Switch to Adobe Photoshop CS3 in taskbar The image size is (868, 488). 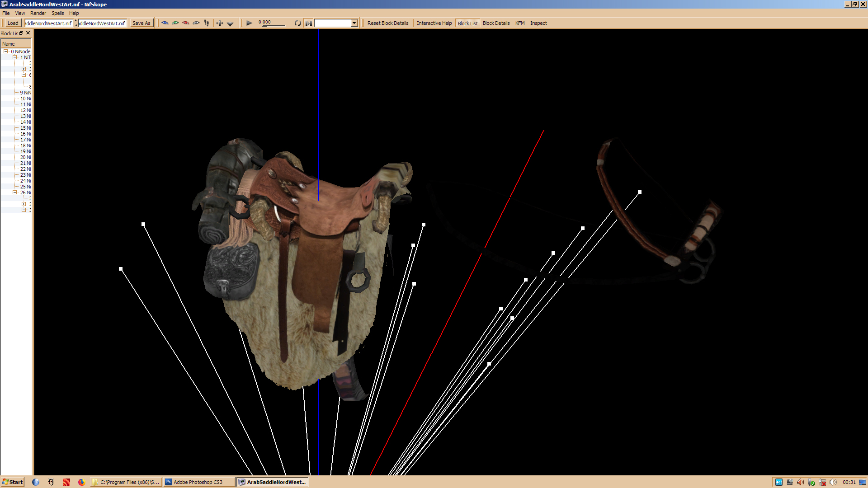[x=198, y=482]
